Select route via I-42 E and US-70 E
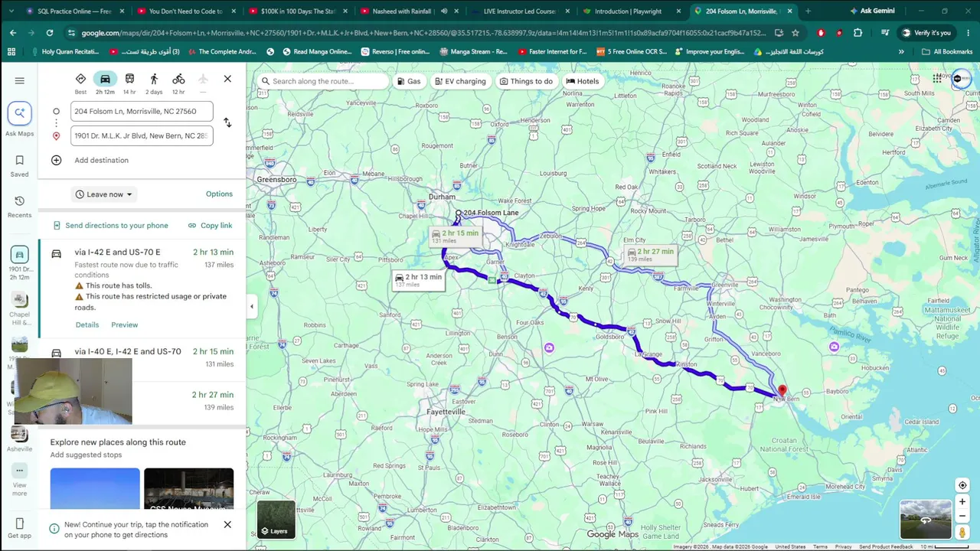The width and height of the screenshot is (980, 551). click(x=142, y=288)
